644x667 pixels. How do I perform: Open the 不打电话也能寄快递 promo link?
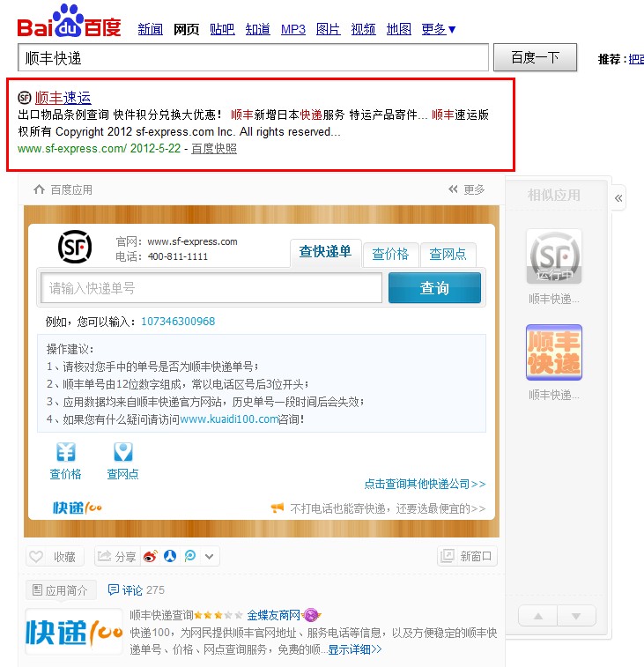[388, 508]
